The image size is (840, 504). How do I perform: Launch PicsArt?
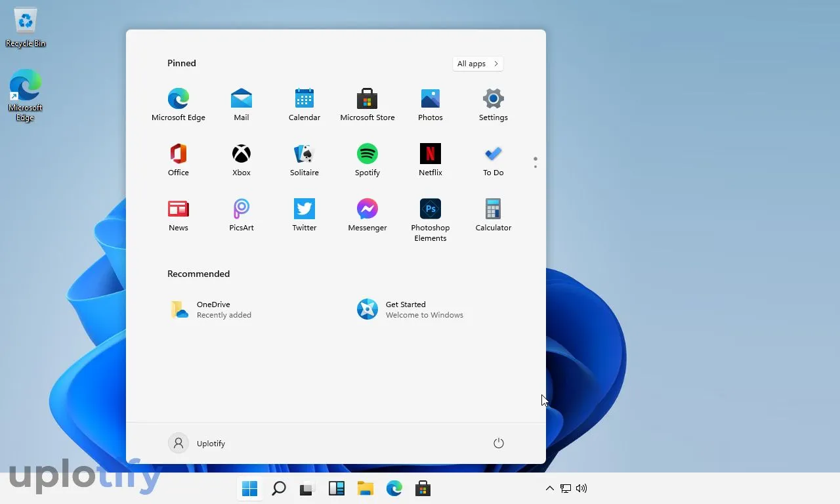[x=241, y=215]
